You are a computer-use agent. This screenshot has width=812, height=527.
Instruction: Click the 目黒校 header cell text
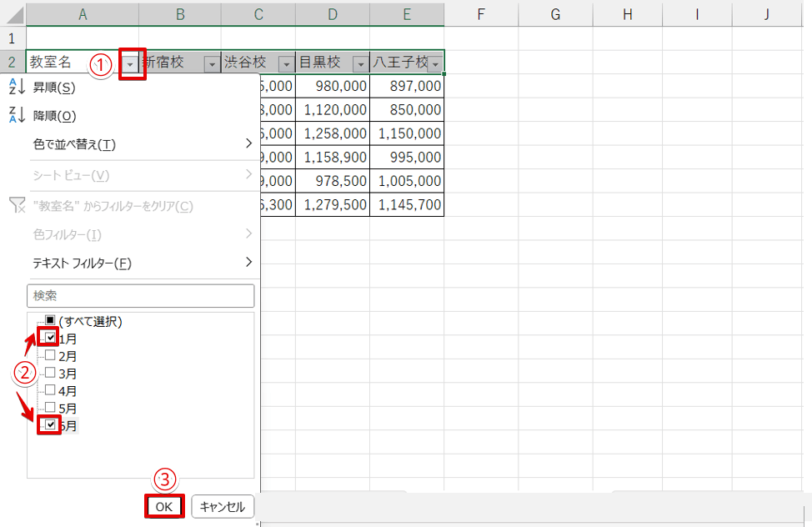[319, 63]
